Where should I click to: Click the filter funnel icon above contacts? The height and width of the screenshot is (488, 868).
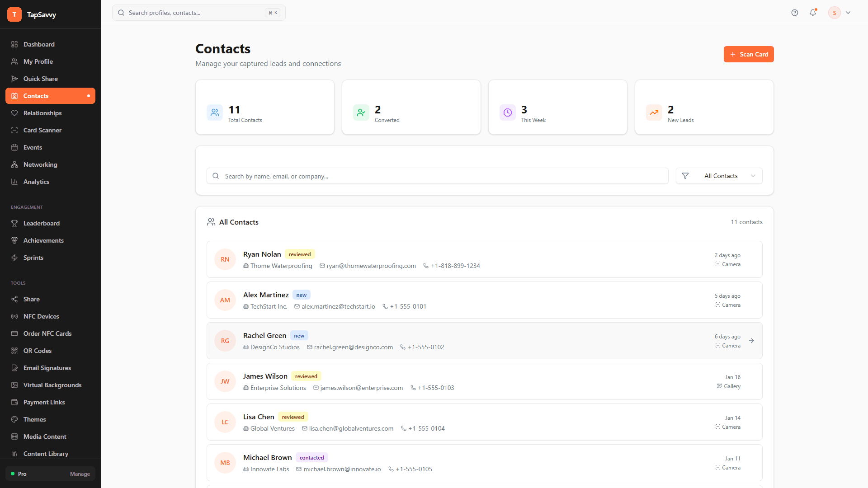[685, 176]
